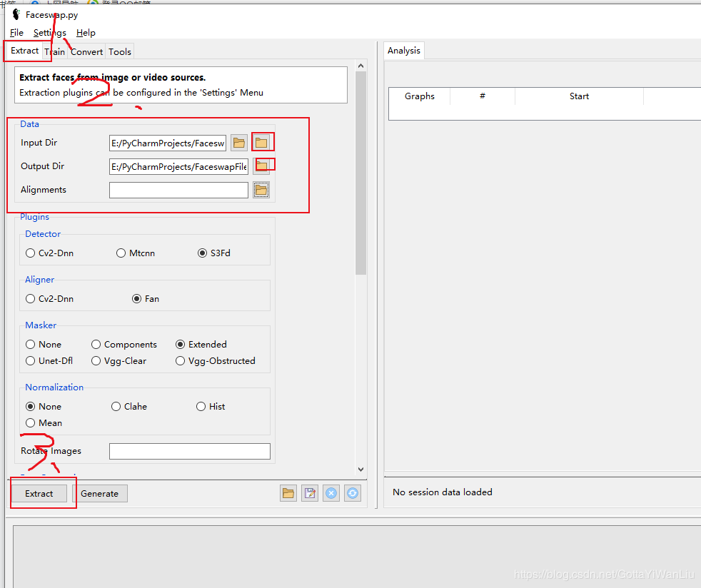
Task: Save the current config icon
Action: click(x=310, y=493)
